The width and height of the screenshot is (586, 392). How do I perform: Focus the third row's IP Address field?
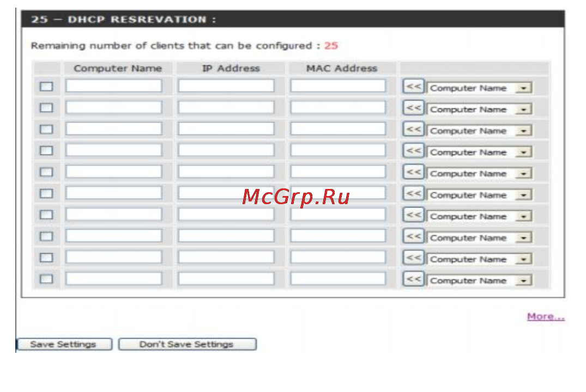[226, 128]
